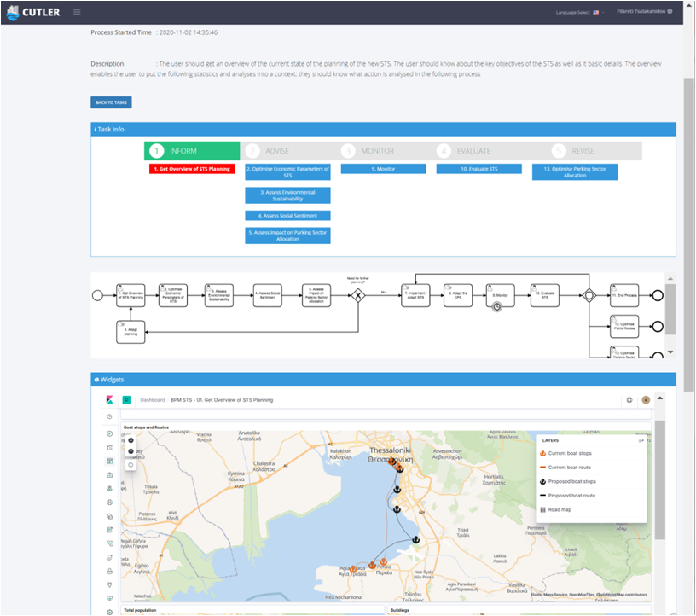Viewport: 696px width, 616px height.
Task: Collapse the map Layers panel
Action: click(x=641, y=440)
